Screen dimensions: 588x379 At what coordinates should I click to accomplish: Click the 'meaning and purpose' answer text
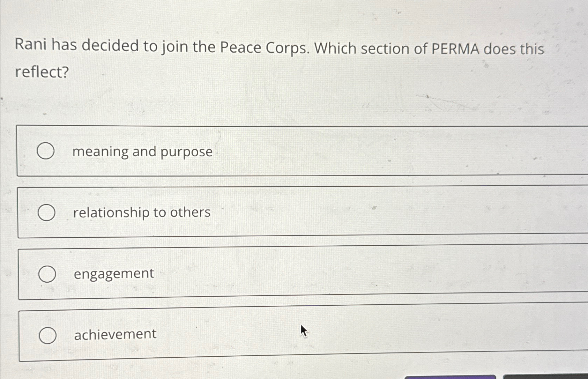(x=143, y=151)
